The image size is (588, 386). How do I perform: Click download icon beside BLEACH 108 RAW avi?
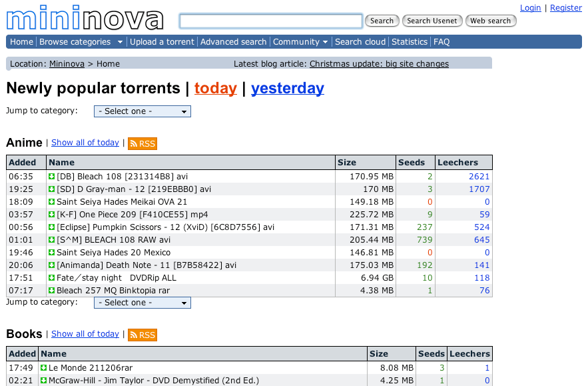point(52,240)
